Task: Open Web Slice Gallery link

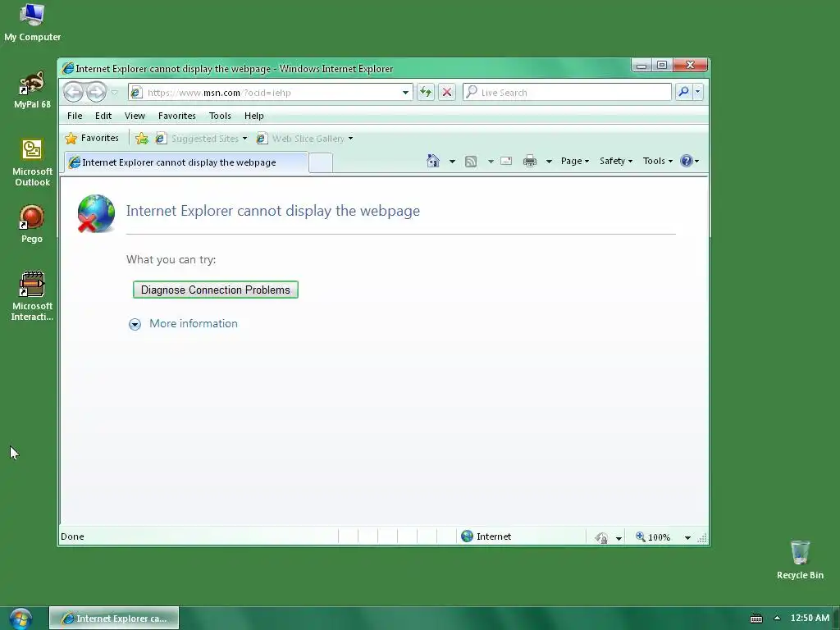Action: (x=304, y=139)
